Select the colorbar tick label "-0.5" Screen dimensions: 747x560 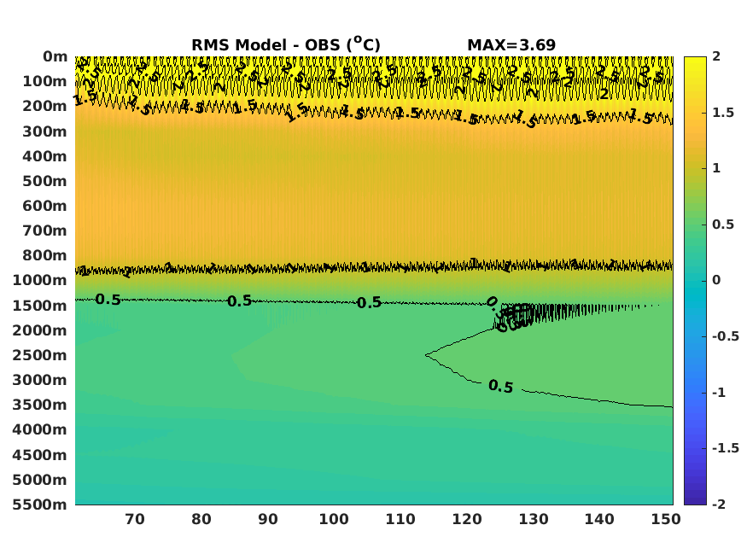point(726,336)
